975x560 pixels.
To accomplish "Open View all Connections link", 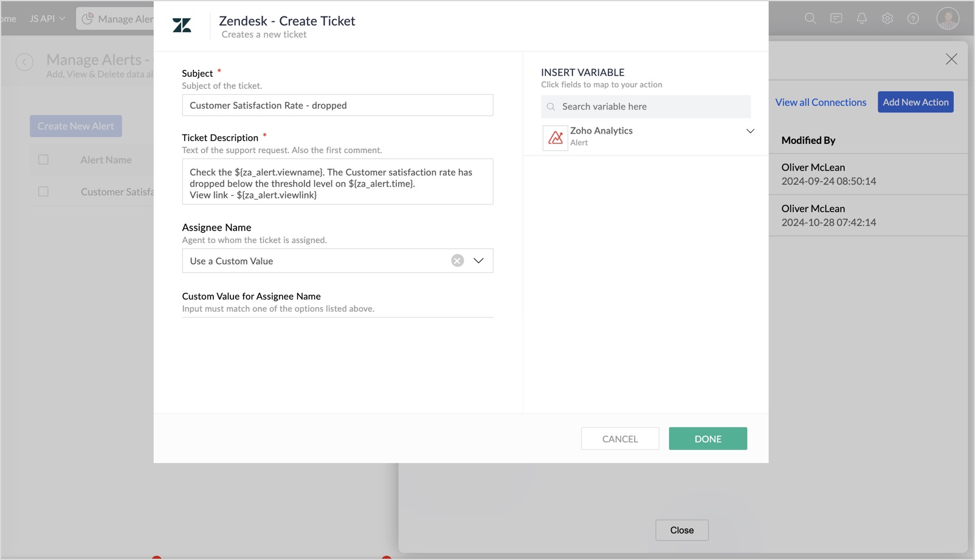I will 821,102.
